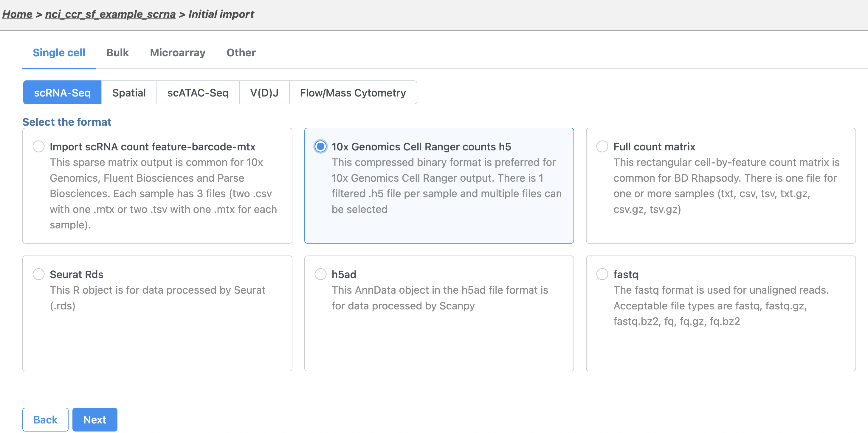Select the Seurat Rds radio button
868x433 pixels.
click(38, 274)
